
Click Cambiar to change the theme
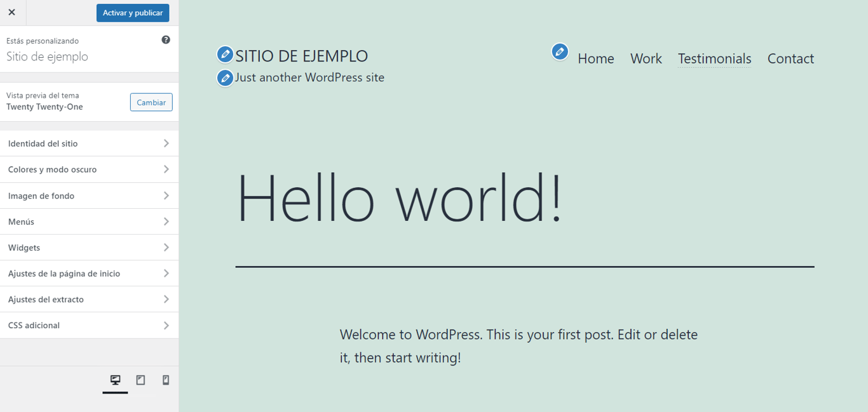click(x=151, y=102)
